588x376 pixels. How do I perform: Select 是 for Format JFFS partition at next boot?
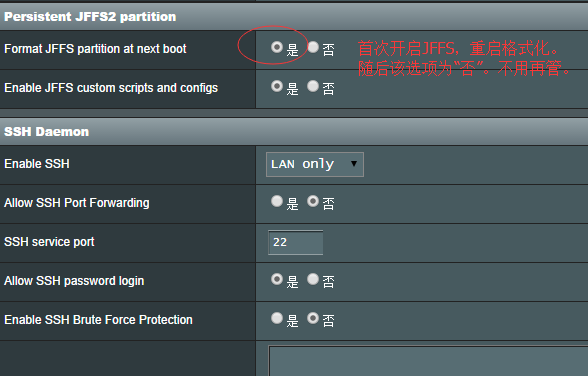(277, 47)
